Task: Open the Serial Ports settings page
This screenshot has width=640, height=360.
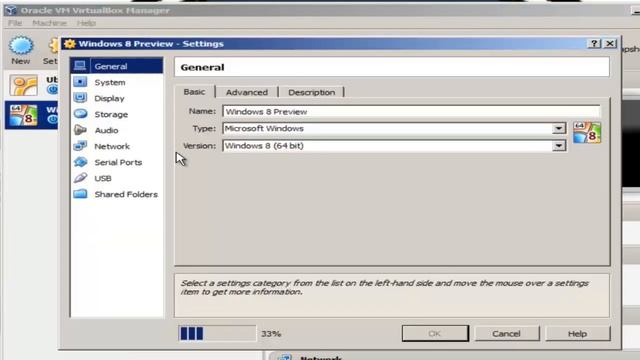Action: (118, 162)
